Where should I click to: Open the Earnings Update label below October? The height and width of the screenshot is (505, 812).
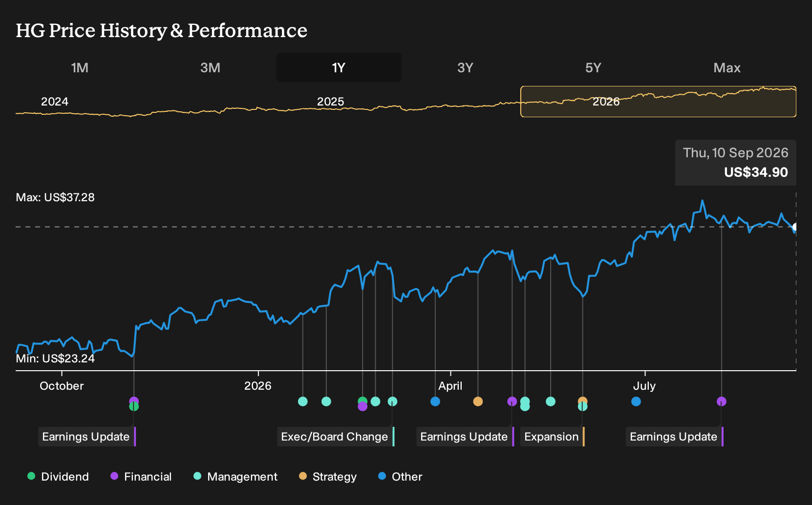coord(87,437)
